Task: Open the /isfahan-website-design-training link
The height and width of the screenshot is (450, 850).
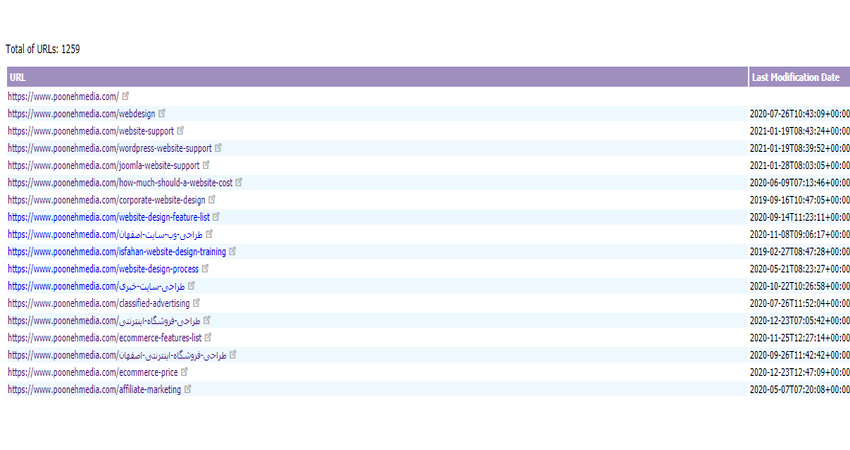Action: click(x=117, y=252)
